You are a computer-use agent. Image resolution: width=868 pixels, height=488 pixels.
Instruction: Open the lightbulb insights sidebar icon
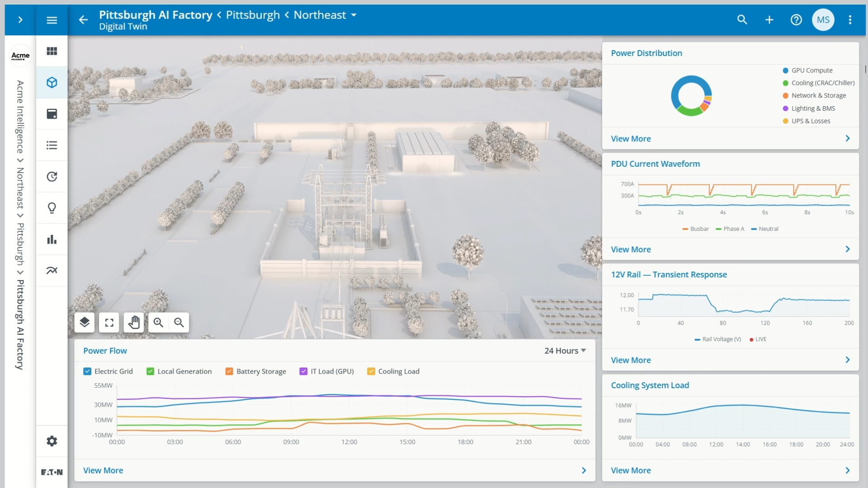pyautogui.click(x=52, y=208)
